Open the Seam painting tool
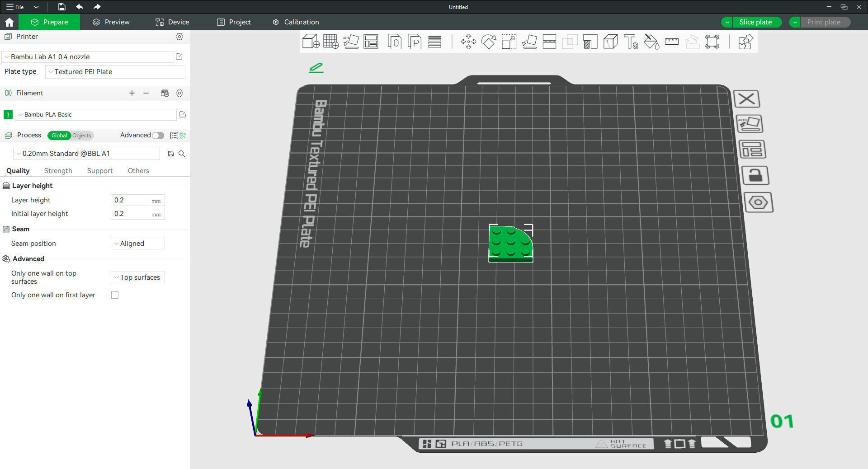The width and height of the screenshot is (868, 469). (611, 42)
